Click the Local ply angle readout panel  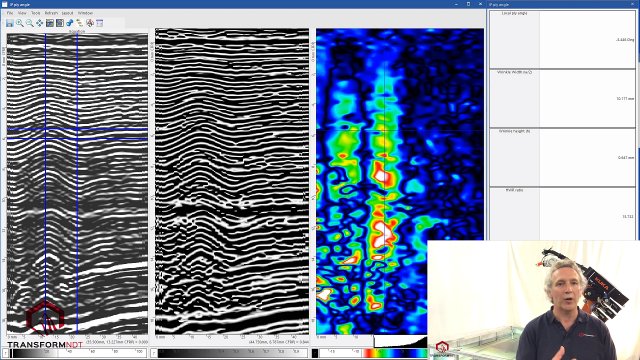tap(562, 40)
